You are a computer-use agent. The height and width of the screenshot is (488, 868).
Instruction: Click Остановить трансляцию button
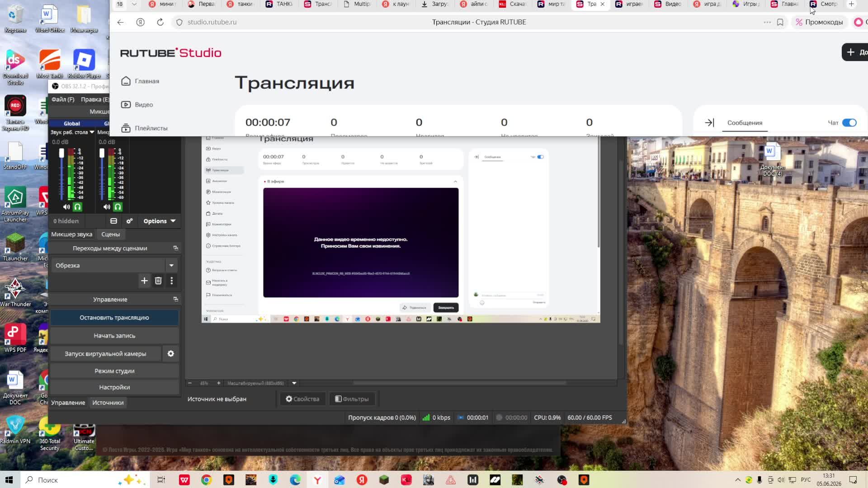(x=114, y=318)
